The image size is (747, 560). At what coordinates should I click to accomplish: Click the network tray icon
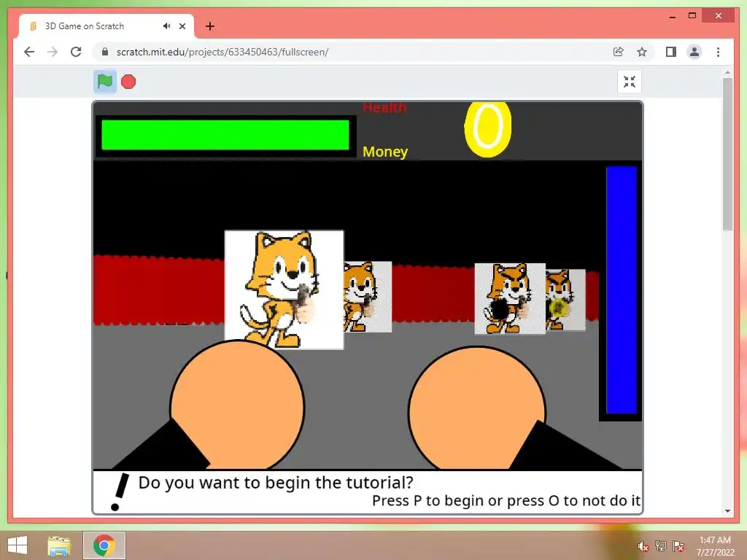tap(661, 546)
